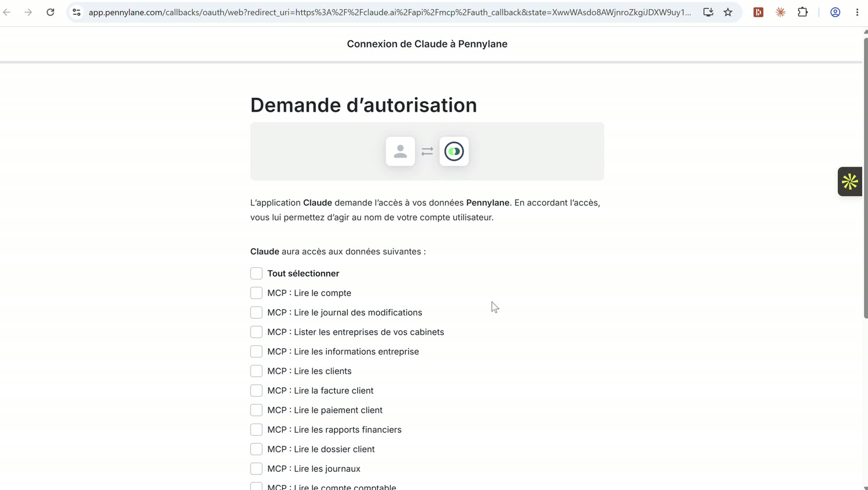Click the page vertical scrollbar thumb
Viewport: 868px width, 490px height.
(x=865, y=178)
